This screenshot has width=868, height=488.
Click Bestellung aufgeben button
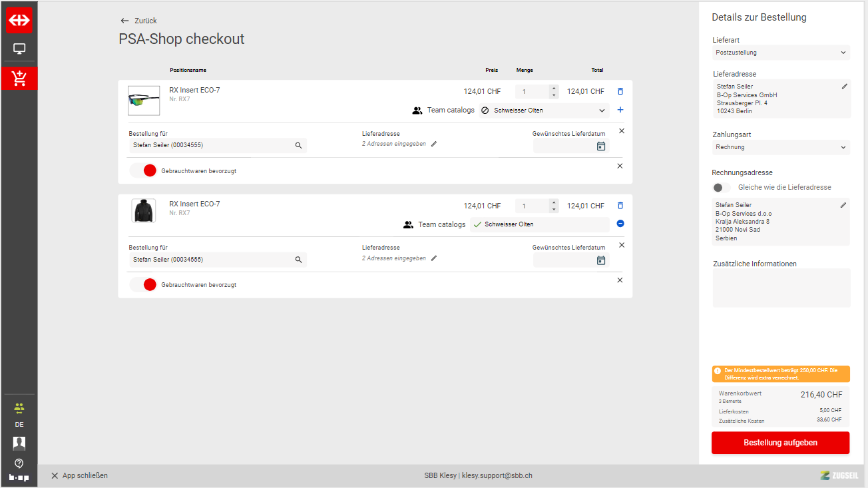point(780,443)
